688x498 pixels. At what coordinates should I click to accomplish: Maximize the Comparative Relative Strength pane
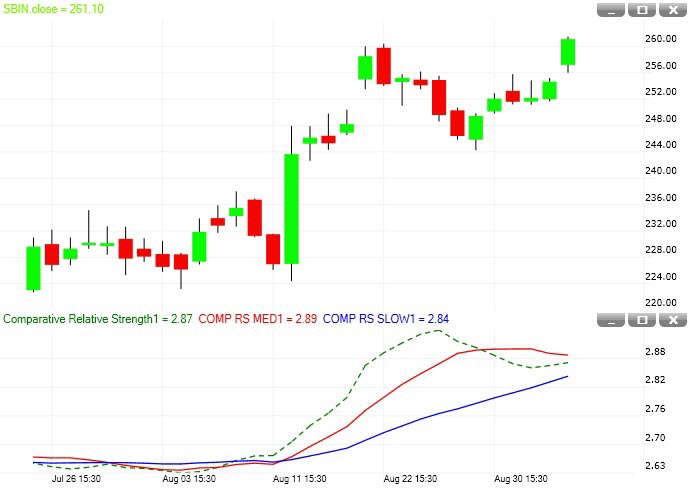tap(642, 320)
